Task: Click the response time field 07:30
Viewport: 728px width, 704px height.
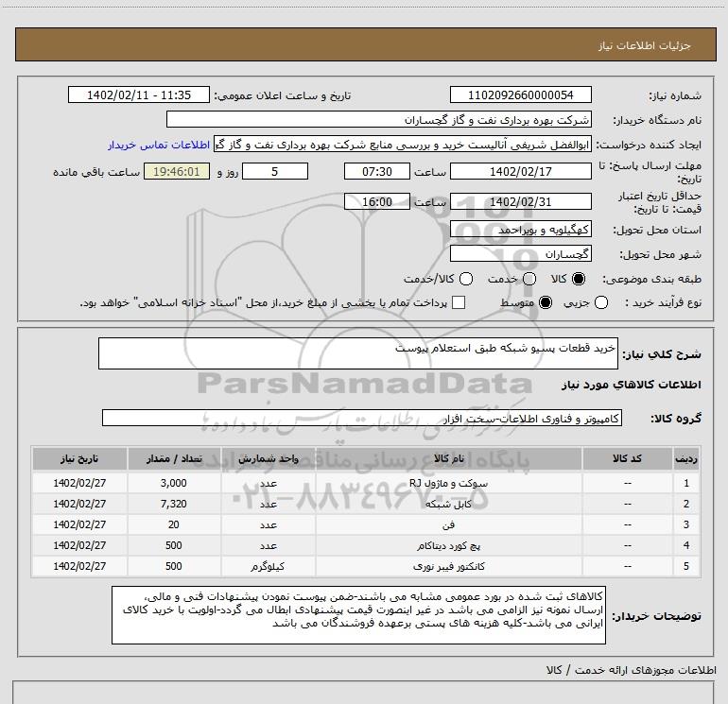Action: click(x=377, y=171)
